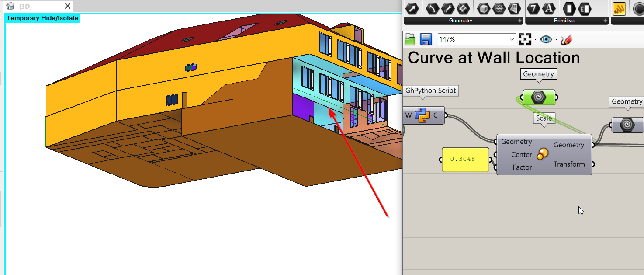Click the C output of GhPython Script
644x275 pixels.
(x=435, y=115)
